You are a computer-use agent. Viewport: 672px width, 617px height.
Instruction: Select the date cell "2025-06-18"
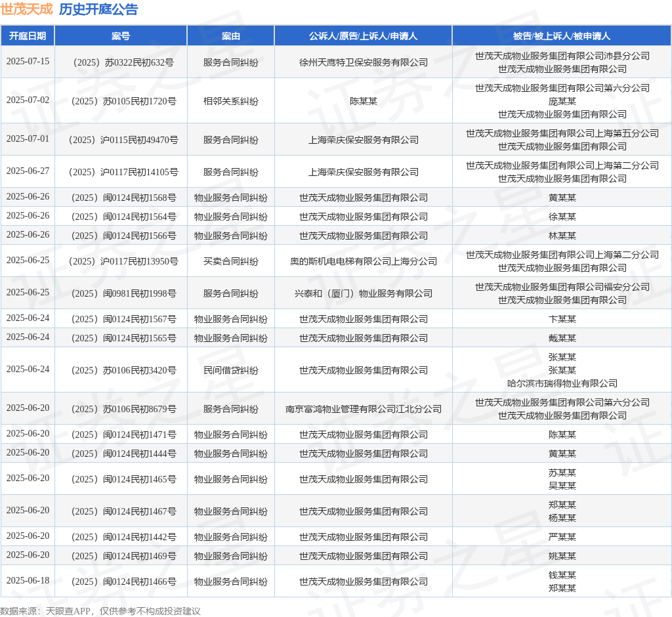coord(28,580)
